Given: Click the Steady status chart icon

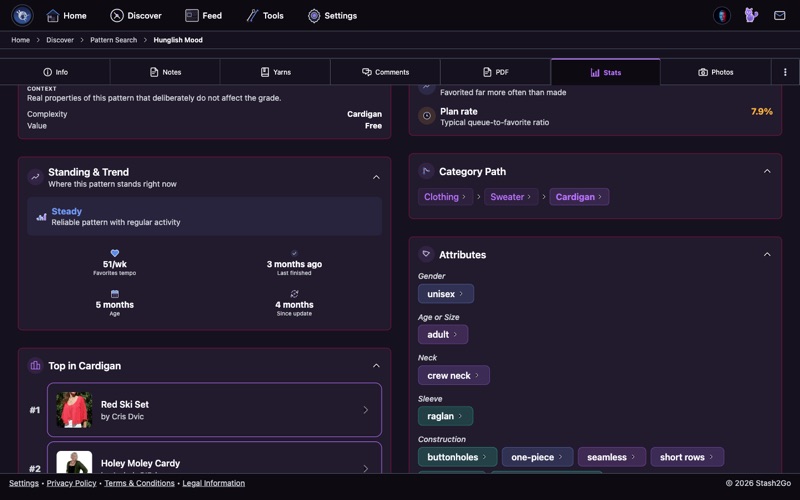Looking at the screenshot, I should click(x=41, y=217).
